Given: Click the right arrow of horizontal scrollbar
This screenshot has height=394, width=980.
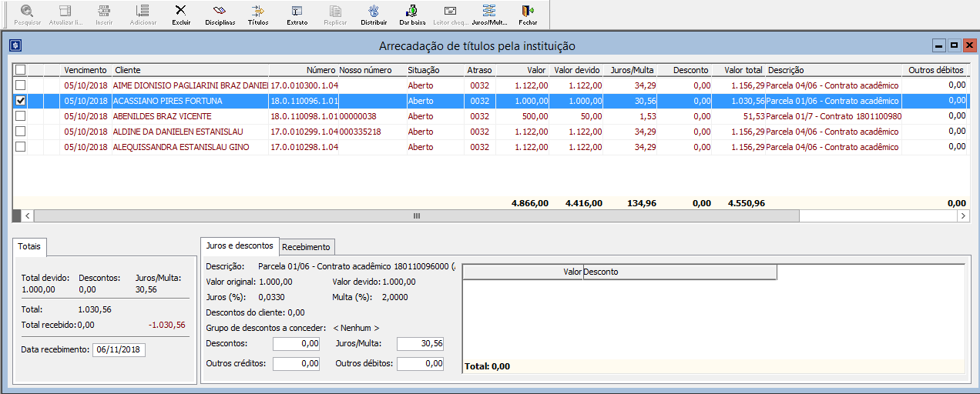Looking at the screenshot, I should click(962, 216).
